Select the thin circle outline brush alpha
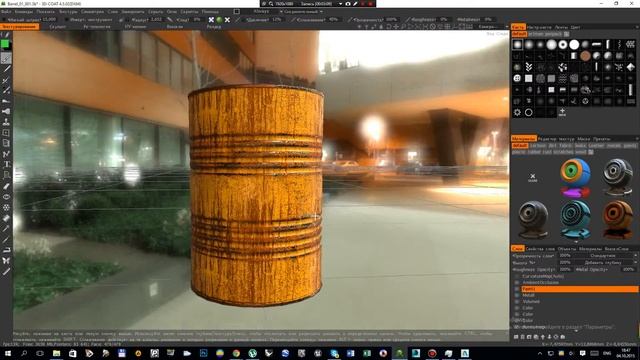This screenshot has width=640, height=360. click(x=529, y=112)
